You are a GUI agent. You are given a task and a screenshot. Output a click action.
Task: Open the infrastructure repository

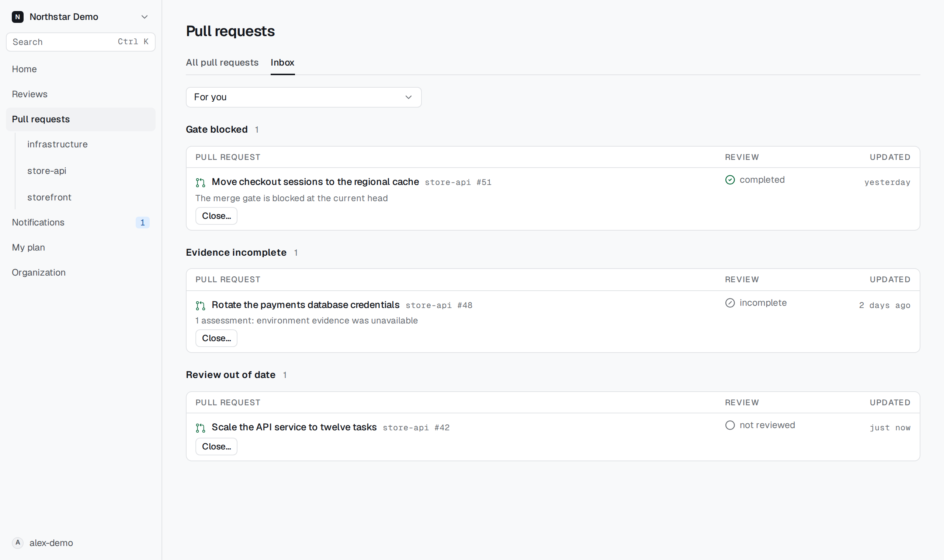[x=58, y=144]
